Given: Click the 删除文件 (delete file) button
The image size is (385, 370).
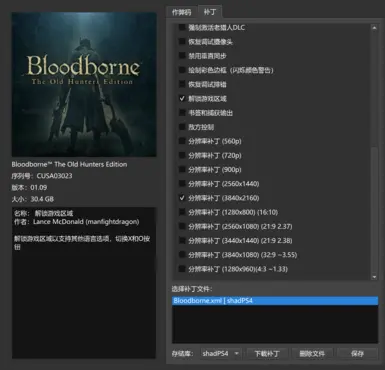Looking at the screenshot, I should (x=312, y=353).
